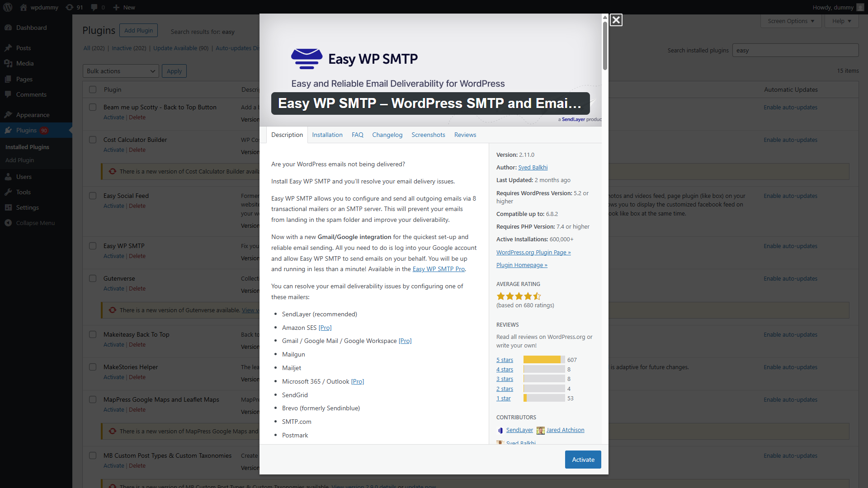Image resolution: width=868 pixels, height=488 pixels.
Task: Open the Syed Balkhi author link
Action: click(533, 167)
